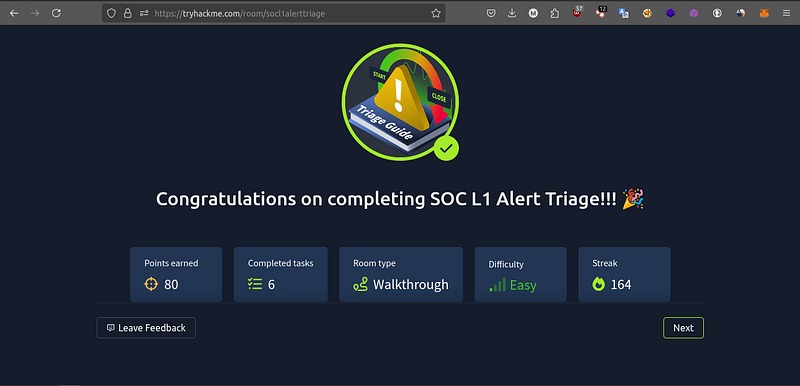
Task: Click the Difficulty signal bars icon
Action: (497, 285)
